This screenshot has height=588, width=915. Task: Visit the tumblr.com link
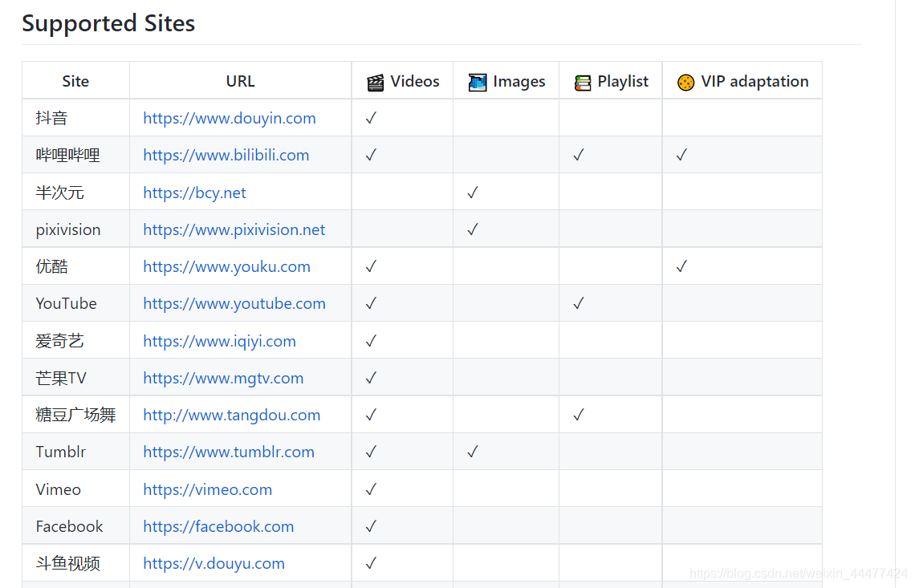(x=229, y=452)
